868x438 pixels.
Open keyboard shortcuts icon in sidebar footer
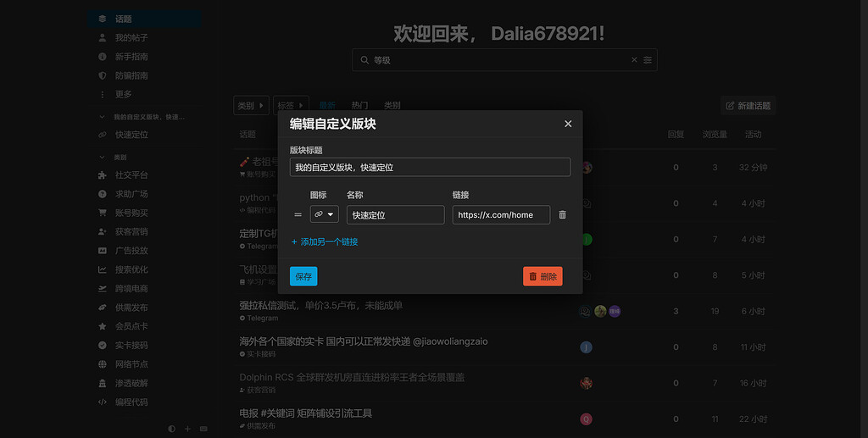click(x=203, y=429)
